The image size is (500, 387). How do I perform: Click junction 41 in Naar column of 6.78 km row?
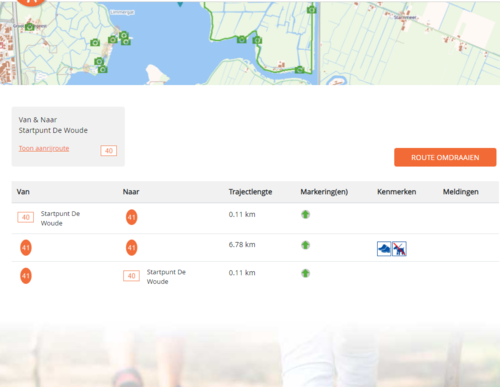pyautogui.click(x=131, y=248)
